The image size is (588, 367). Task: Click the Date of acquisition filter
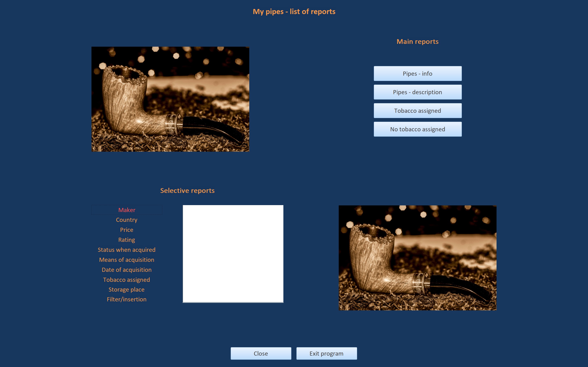point(126,269)
